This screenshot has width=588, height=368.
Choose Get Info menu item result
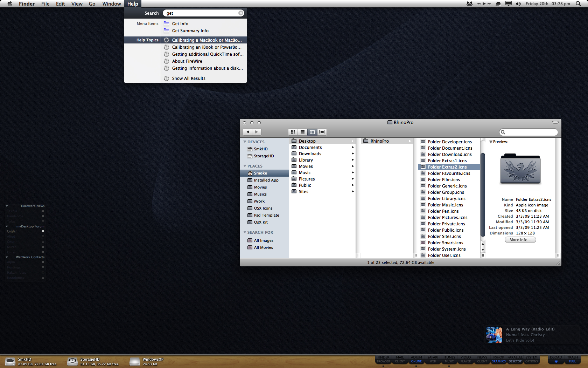click(204, 24)
